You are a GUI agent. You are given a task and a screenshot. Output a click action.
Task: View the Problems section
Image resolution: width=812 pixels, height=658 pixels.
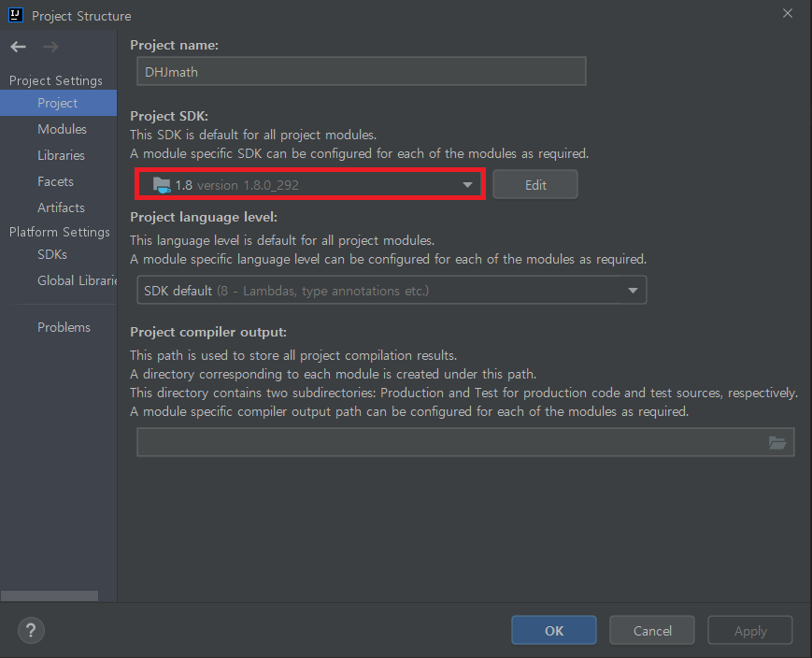(64, 327)
